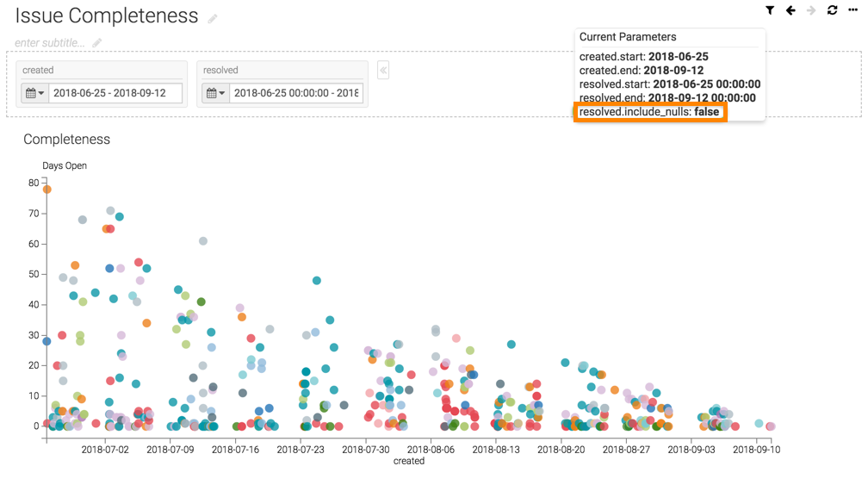Open the more options ellipsis menu
The height and width of the screenshot is (485, 868).
[853, 10]
